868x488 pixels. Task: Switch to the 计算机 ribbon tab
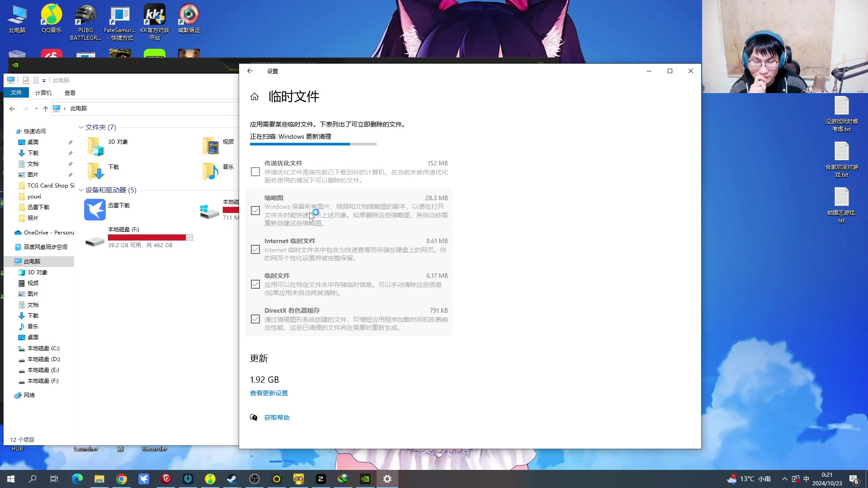(43, 93)
